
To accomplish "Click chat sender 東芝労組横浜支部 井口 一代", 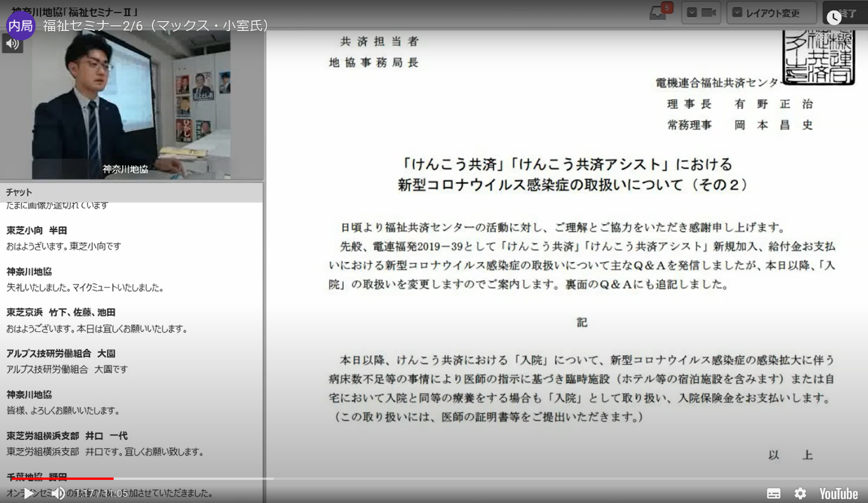I will click(67, 436).
